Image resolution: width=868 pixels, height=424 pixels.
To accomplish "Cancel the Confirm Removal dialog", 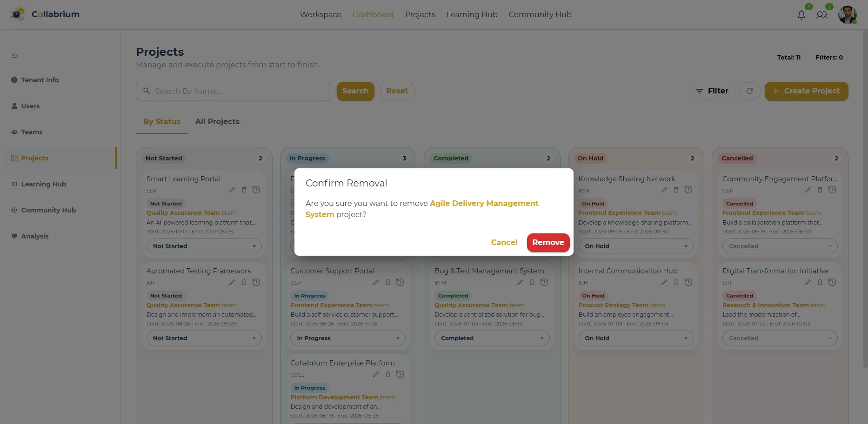I will tap(504, 243).
